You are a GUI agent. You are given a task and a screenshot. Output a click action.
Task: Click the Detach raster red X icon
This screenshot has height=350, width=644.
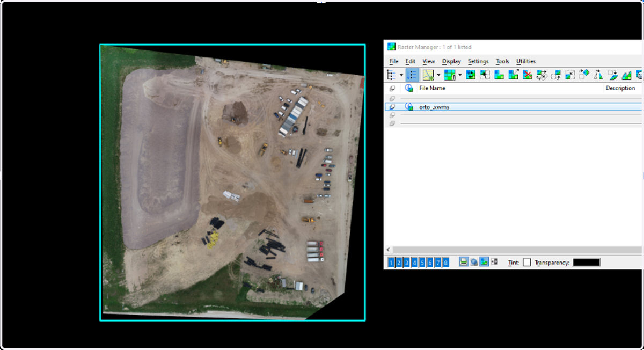528,75
